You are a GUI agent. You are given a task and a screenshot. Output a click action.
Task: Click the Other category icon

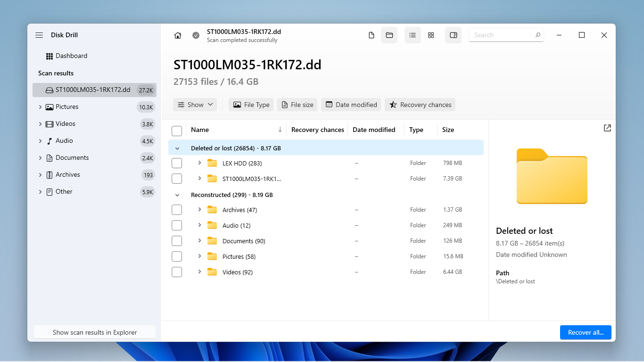(50, 192)
